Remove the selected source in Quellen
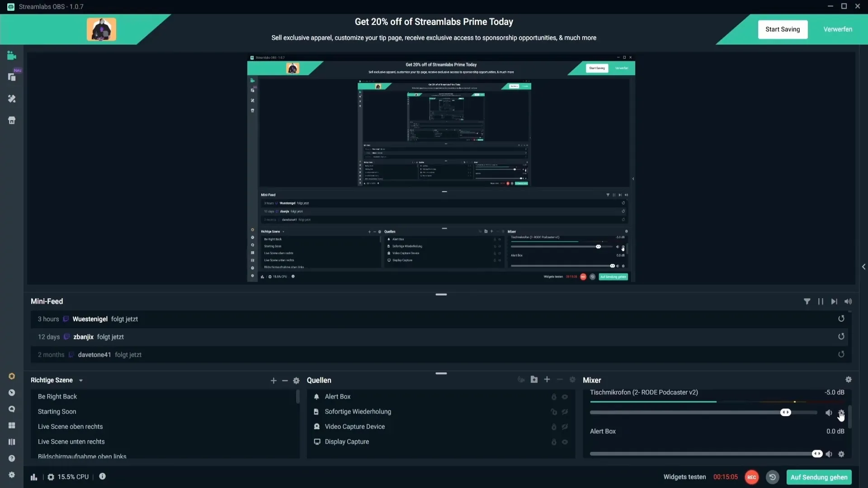The height and width of the screenshot is (488, 868). pyautogui.click(x=560, y=380)
